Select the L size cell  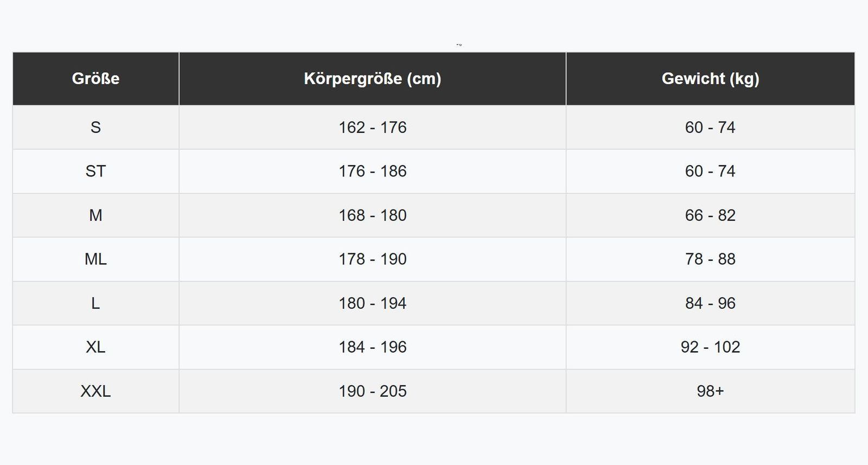pyautogui.click(x=95, y=303)
